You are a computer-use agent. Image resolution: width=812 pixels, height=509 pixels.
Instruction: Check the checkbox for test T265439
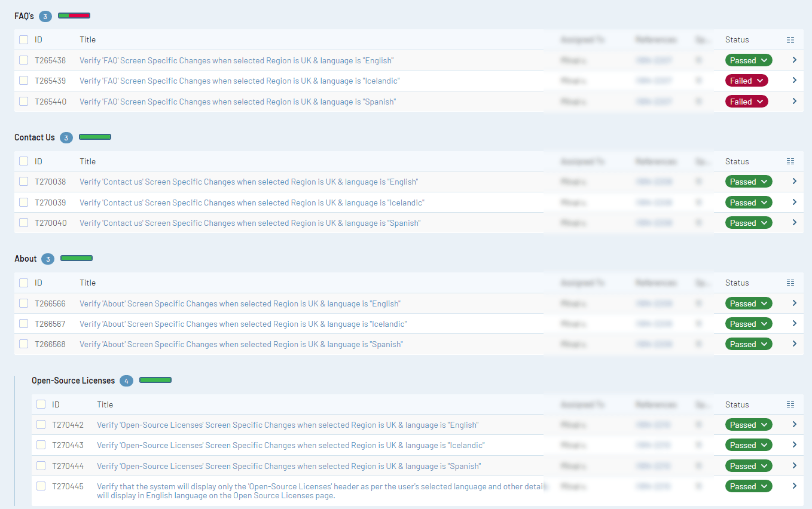(x=23, y=81)
